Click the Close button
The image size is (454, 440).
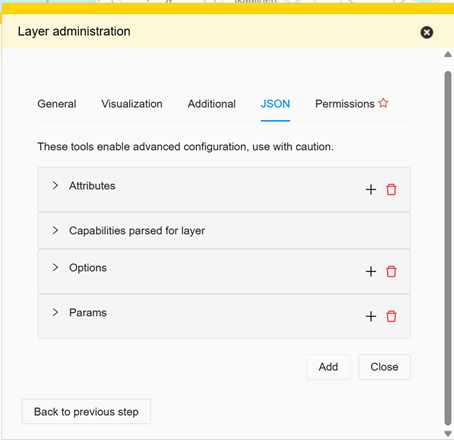click(384, 367)
